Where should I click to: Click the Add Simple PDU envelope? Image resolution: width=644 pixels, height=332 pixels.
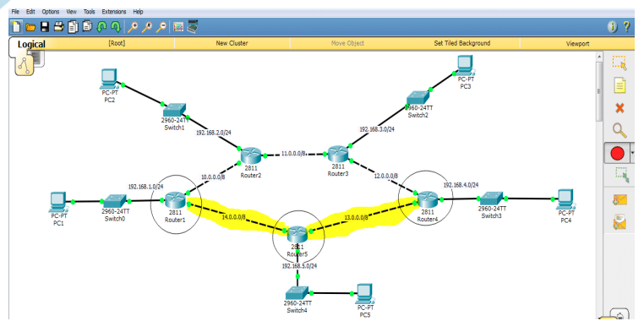[619, 200]
